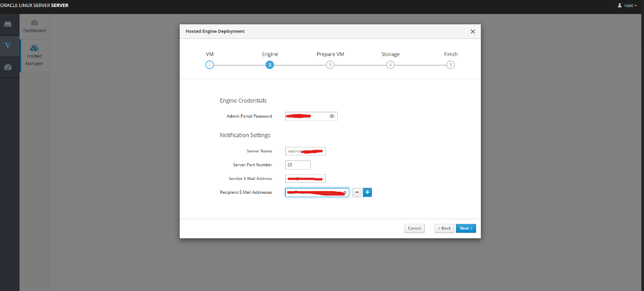Focus the Sender E-Mail Address field
This screenshot has height=291, width=644.
[305, 179]
